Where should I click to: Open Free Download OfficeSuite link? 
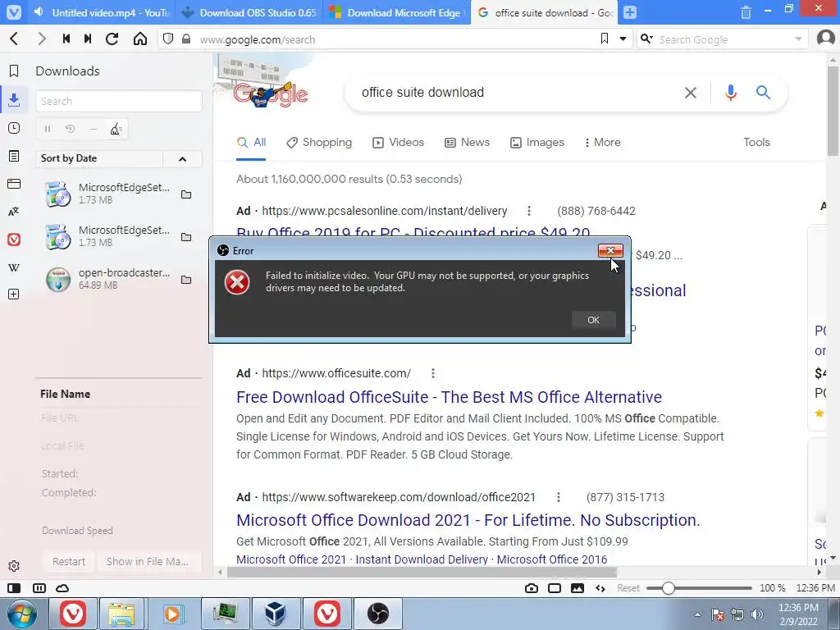pos(449,397)
